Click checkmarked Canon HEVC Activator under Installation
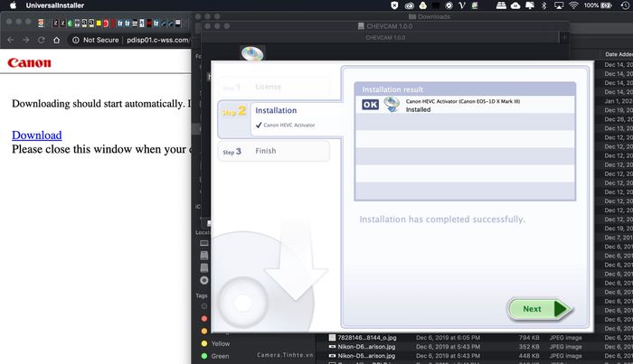The height and width of the screenshot is (364, 633). pyautogui.click(x=285, y=125)
